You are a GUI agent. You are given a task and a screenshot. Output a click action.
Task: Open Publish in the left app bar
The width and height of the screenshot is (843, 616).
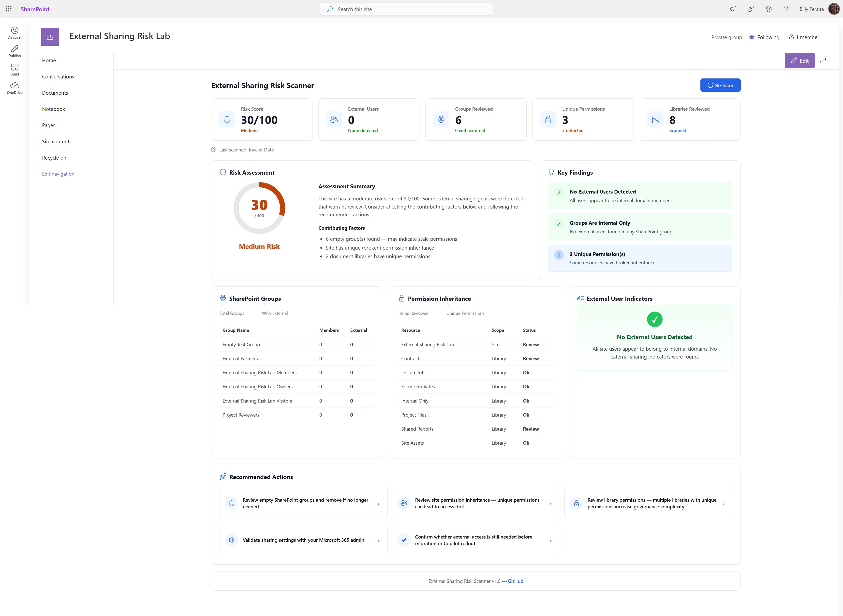15,51
